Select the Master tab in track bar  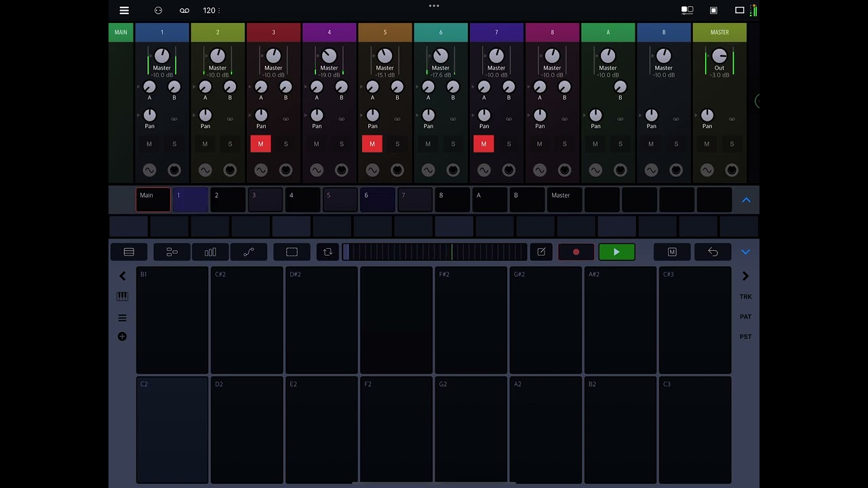pos(564,200)
